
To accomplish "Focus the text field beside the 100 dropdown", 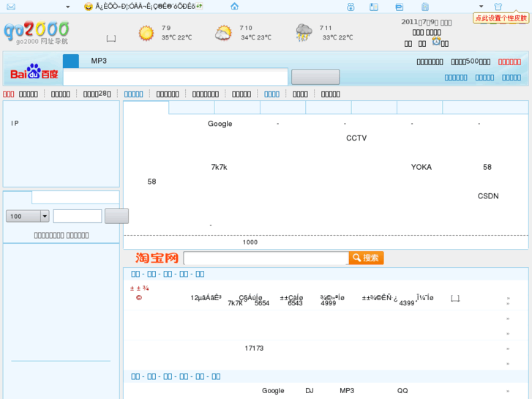I will point(78,216).
